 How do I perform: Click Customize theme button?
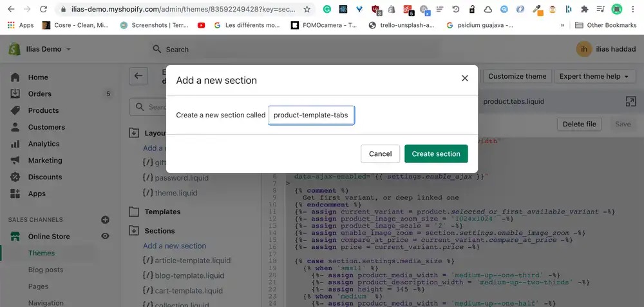[517, 76]
